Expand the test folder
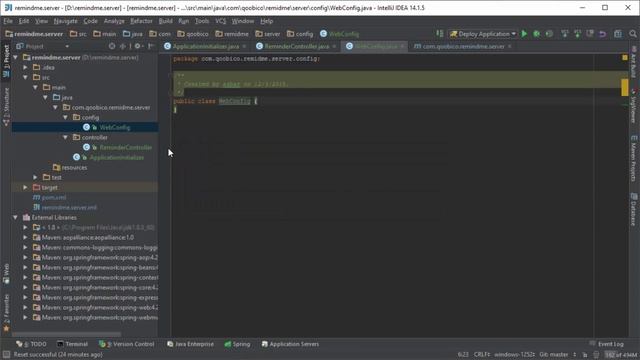640x360 pixels. (36, 178)
